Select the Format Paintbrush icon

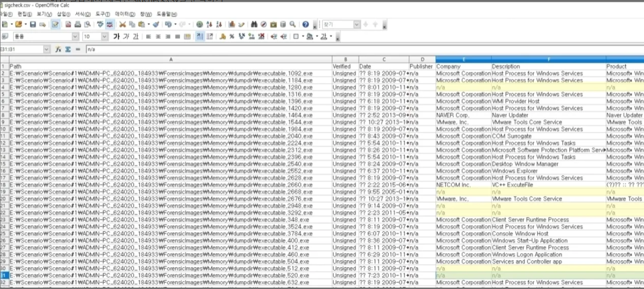coord(156,24)
